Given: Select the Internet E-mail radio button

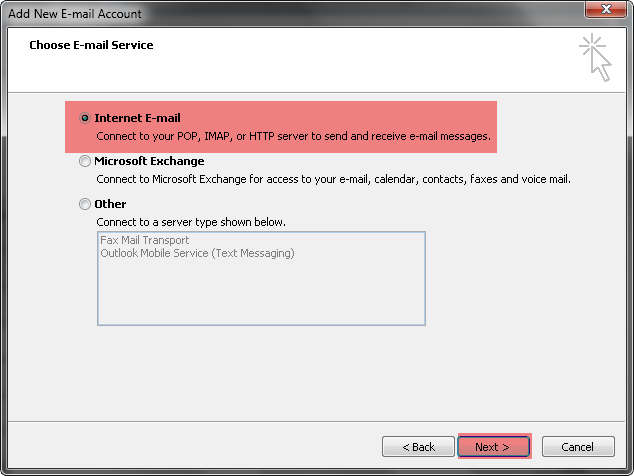Looking at the screenshot, I should pos(85,118).
